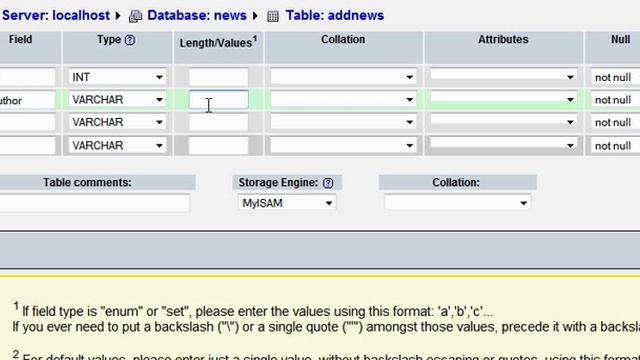The width and height of the screenshot is (640, 360).
Task: Click the Storage Engine: label
Action: pos(278,182)
